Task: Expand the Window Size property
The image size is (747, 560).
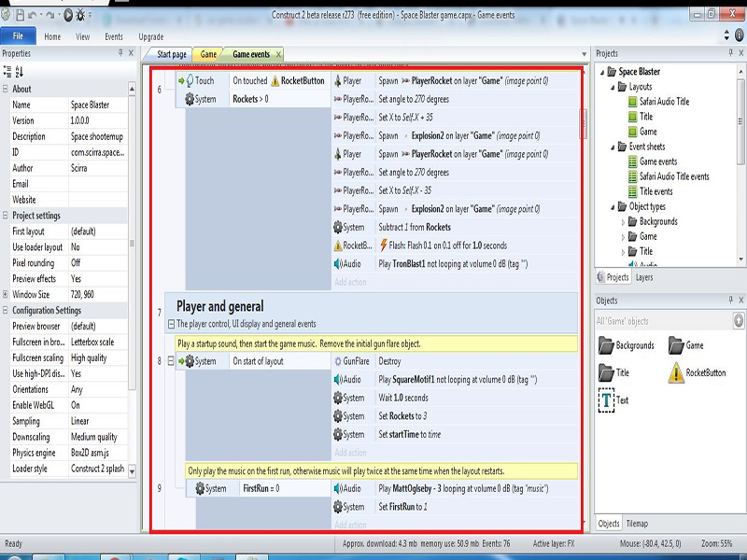Action: pyautogui.click(x=6, y=294)
